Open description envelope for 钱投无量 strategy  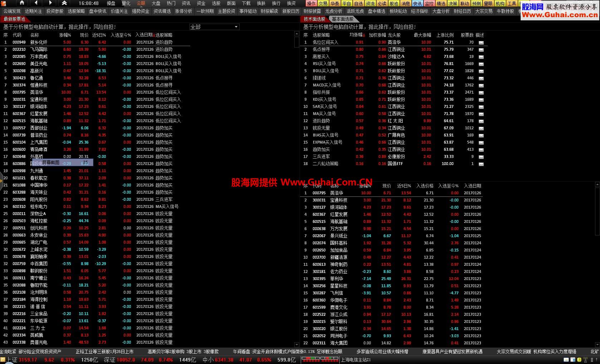pyautogui.click(x=481, y=128)
